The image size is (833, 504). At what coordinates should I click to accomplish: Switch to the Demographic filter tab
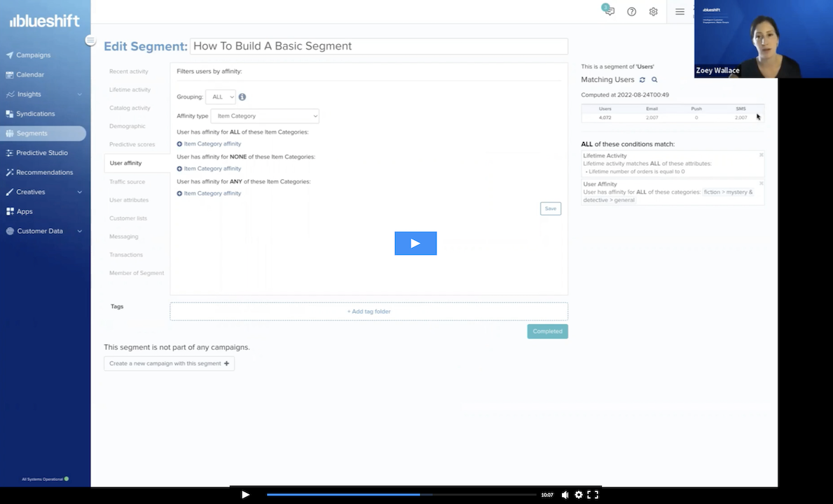pos(127,126)
